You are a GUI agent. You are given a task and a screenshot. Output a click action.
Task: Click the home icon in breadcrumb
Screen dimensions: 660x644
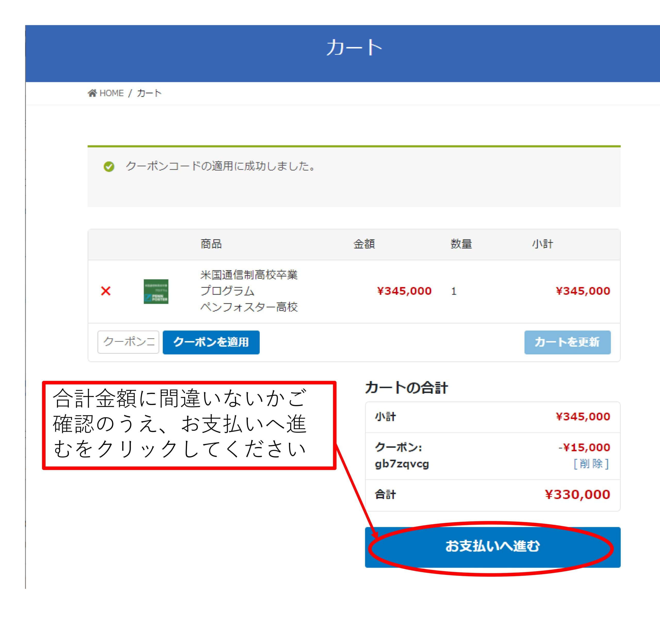[92, 93]
